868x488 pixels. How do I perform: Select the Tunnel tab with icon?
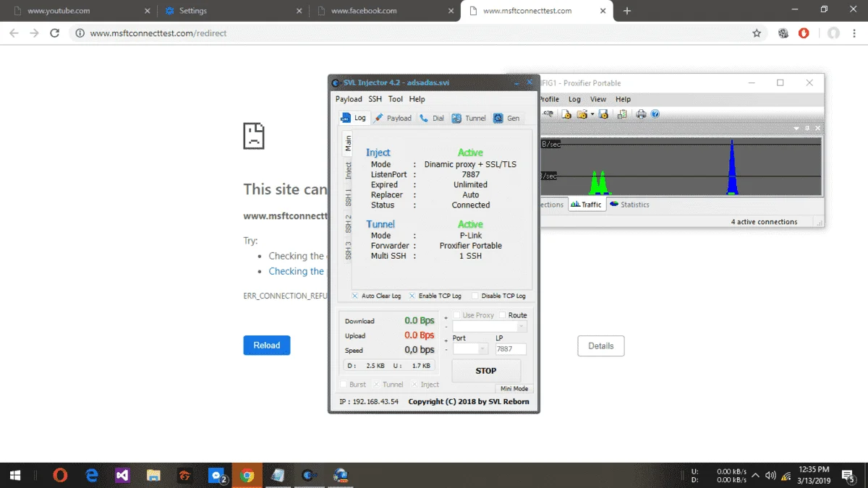click(469, 118)
